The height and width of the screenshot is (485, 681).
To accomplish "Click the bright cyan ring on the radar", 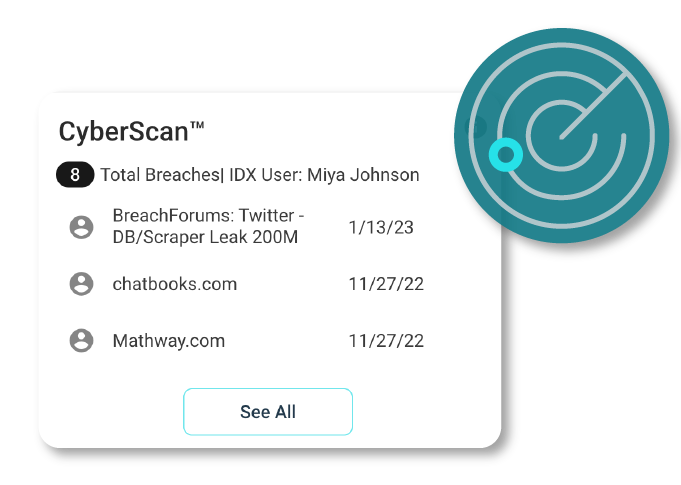I will [x=506, y=155].
